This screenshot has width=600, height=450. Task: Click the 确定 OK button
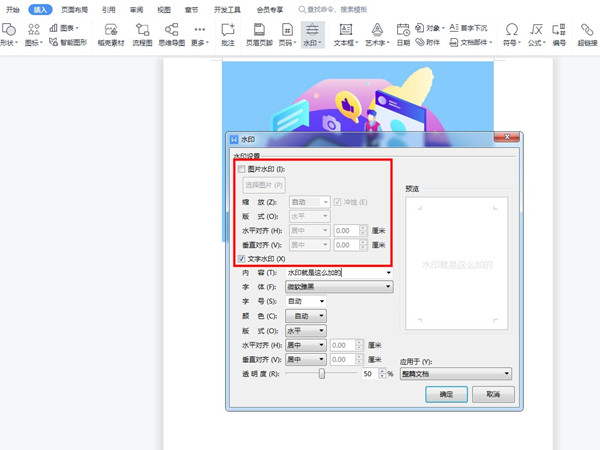[446, 395]
